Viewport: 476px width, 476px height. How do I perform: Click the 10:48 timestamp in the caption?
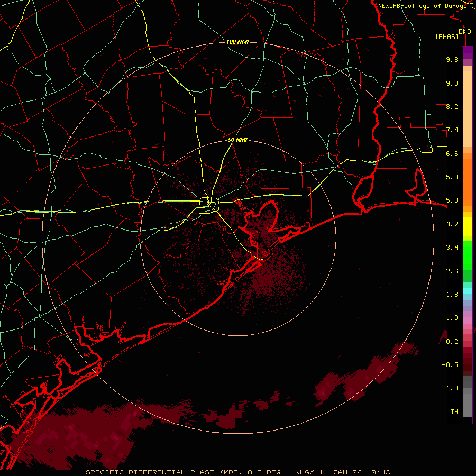(379, 472)
